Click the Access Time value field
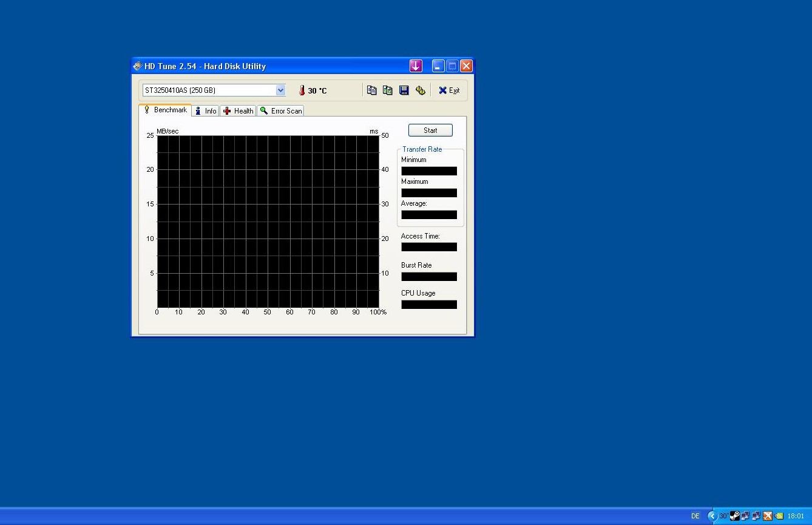The height and width of the screenshot is (525, 812). (429, 247)
